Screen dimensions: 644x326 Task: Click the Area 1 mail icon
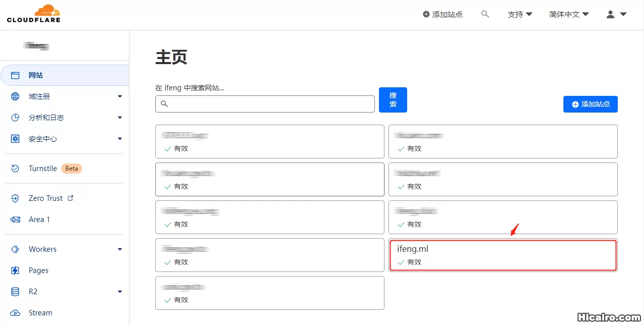[x=15, y=220]
